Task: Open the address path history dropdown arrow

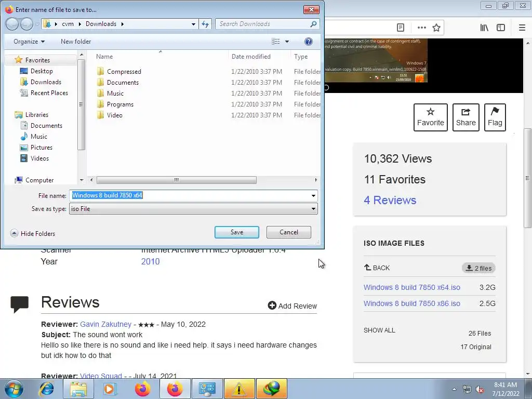Action: [193, 24]
